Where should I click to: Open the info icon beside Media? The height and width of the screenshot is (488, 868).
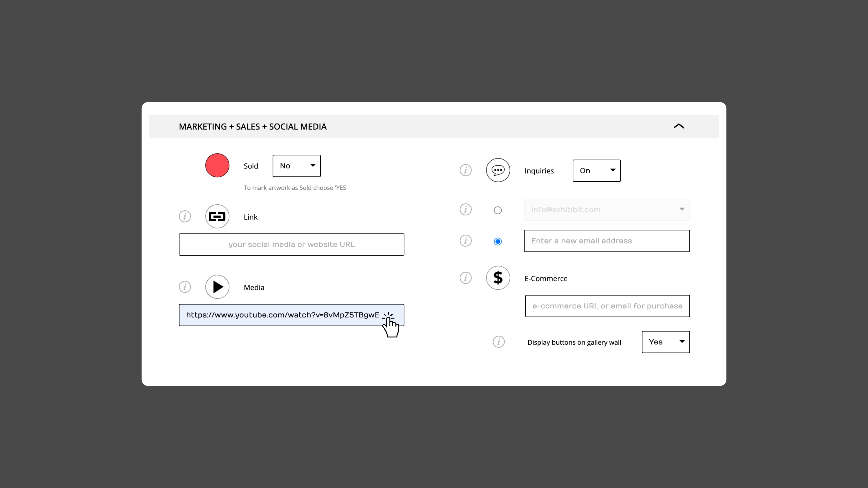[x=185, y=287]
